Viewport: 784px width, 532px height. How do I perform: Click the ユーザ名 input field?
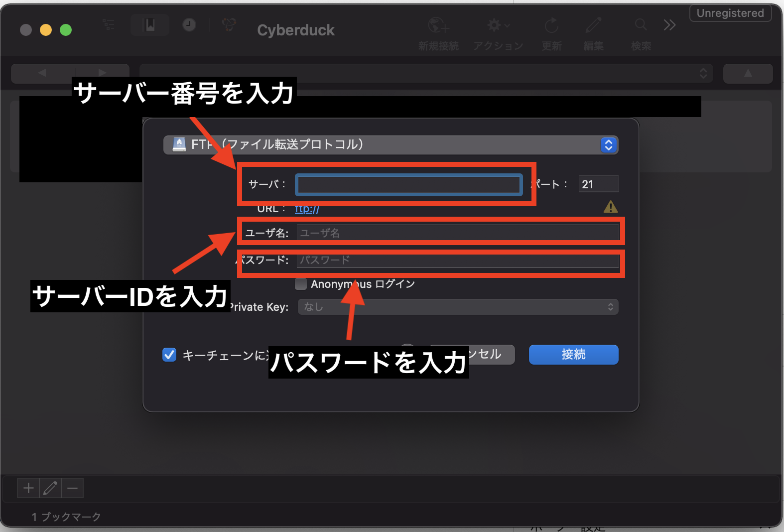click(458, 233)
